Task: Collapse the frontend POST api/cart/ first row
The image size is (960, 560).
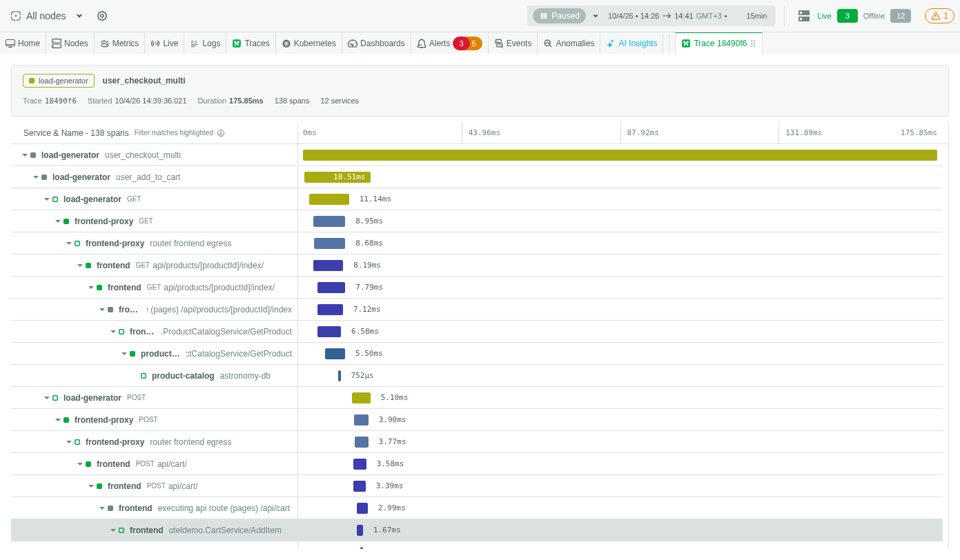Action: point(80,464)
